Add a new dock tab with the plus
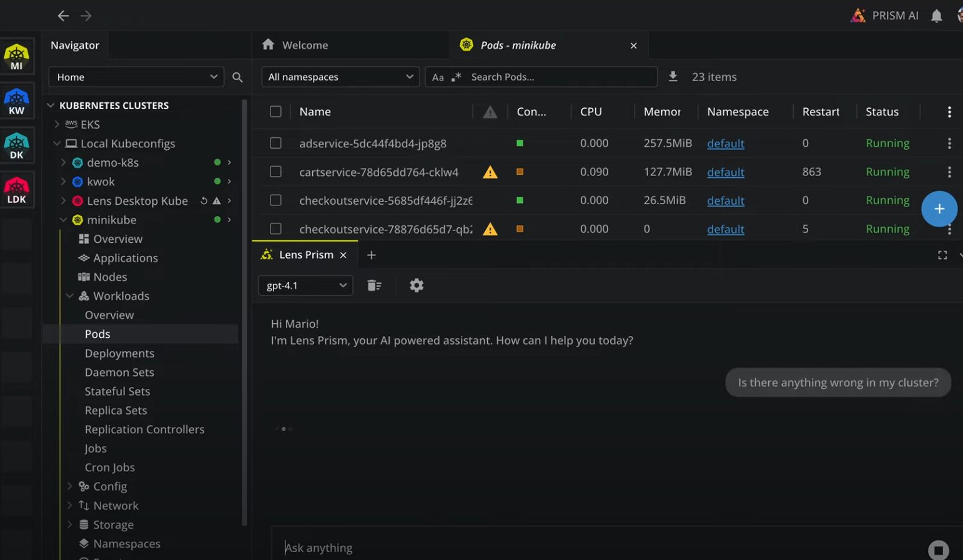 pyautogui.click(x=372, y=255)
